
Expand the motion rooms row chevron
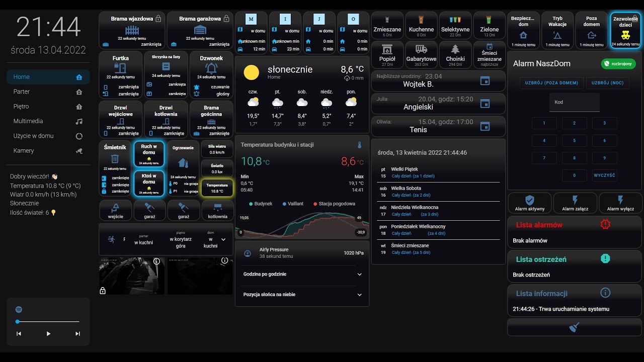[223, 240]
